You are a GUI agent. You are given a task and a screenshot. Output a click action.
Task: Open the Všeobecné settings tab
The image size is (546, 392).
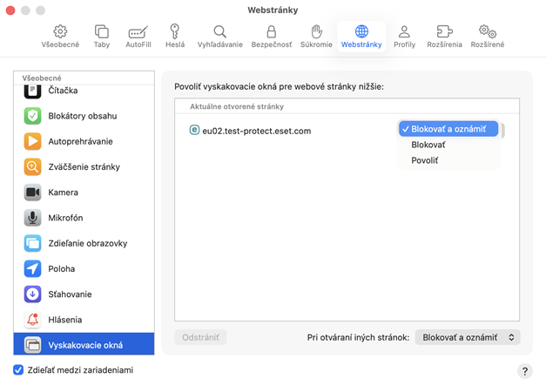coord(60,36)
